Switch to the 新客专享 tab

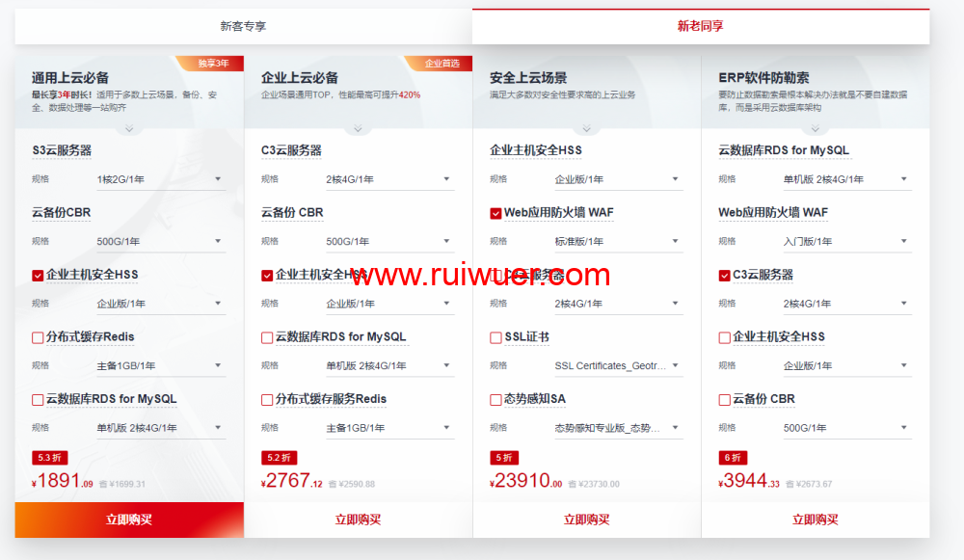coord(243,27)
